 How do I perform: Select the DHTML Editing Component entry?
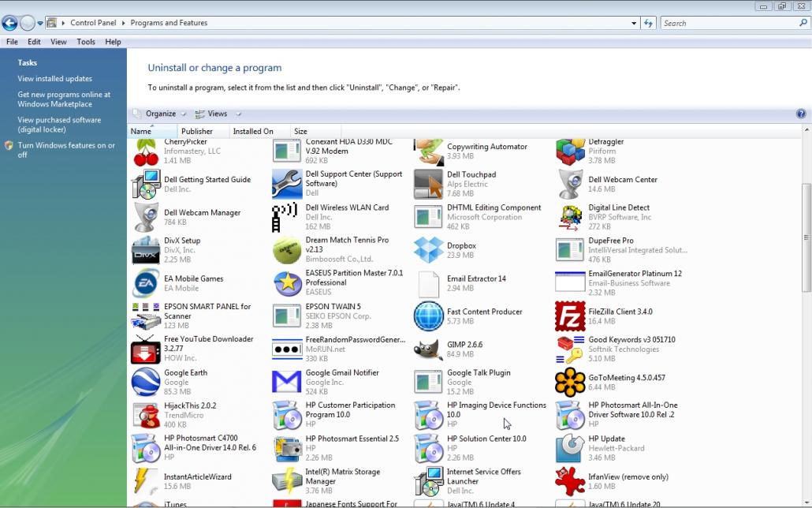(479, 217)
